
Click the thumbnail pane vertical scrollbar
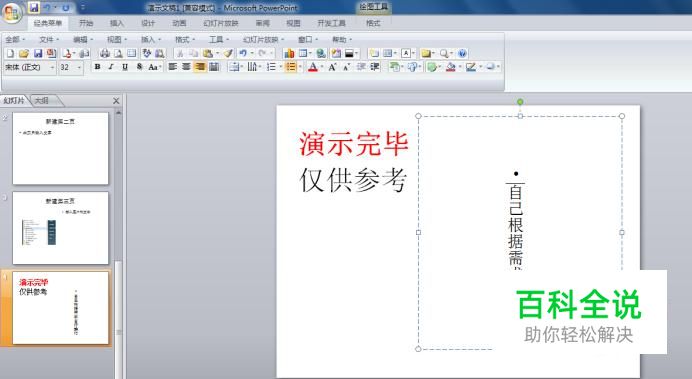click(x=118, y=243)
